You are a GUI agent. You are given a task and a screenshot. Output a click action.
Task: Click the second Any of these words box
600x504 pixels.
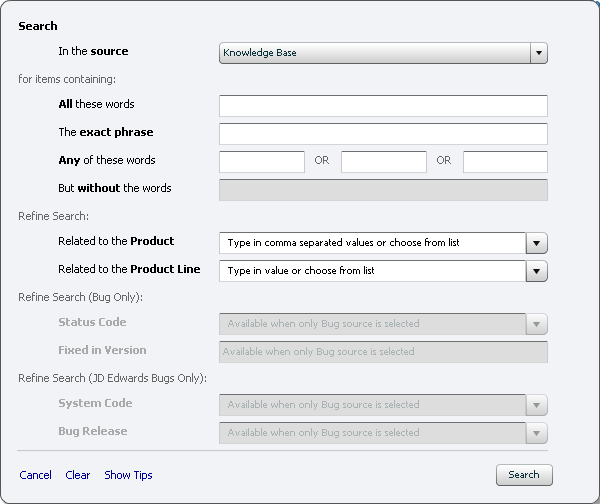[384, 162]
